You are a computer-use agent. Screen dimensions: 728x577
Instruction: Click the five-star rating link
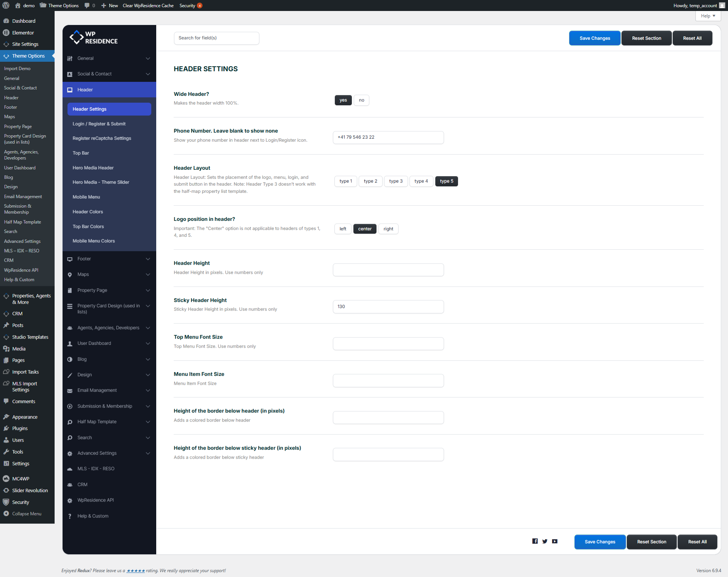[x=136, y=571]
